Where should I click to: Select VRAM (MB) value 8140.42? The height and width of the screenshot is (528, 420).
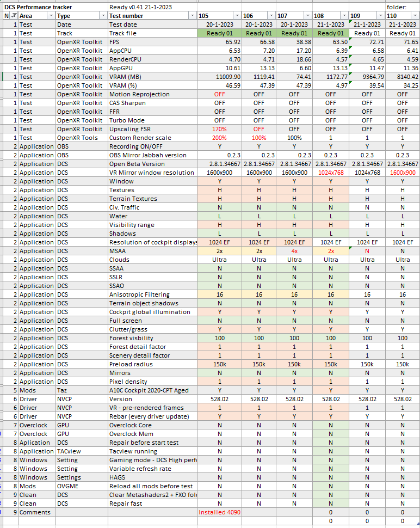402,77
